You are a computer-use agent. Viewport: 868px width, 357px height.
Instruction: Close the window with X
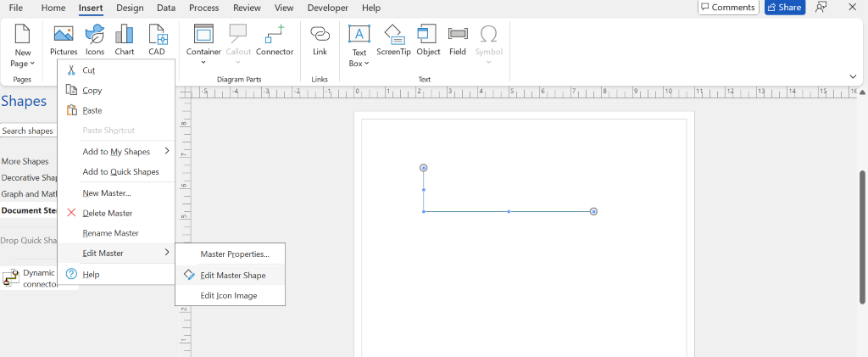852,7
